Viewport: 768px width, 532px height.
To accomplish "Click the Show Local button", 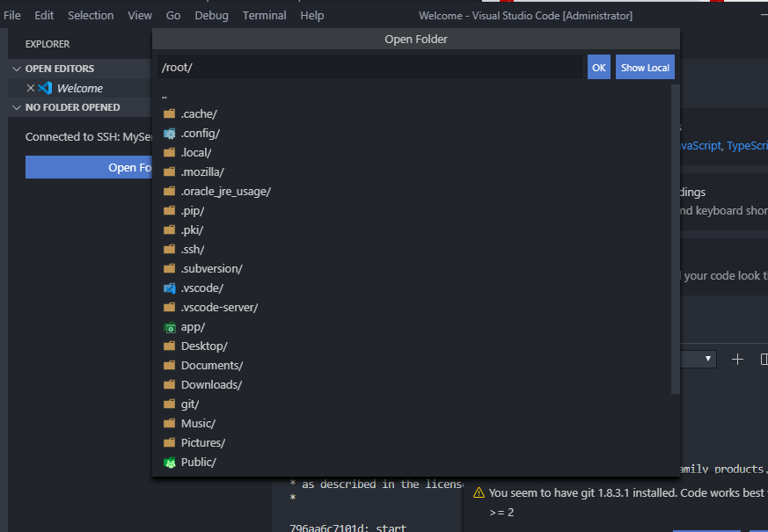I will (x=645, y=68).
